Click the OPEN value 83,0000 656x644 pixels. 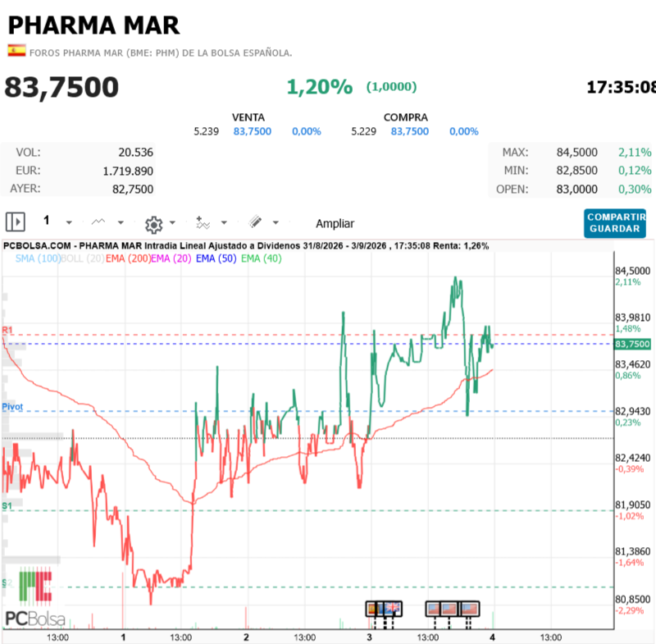(x=576, y=190)
